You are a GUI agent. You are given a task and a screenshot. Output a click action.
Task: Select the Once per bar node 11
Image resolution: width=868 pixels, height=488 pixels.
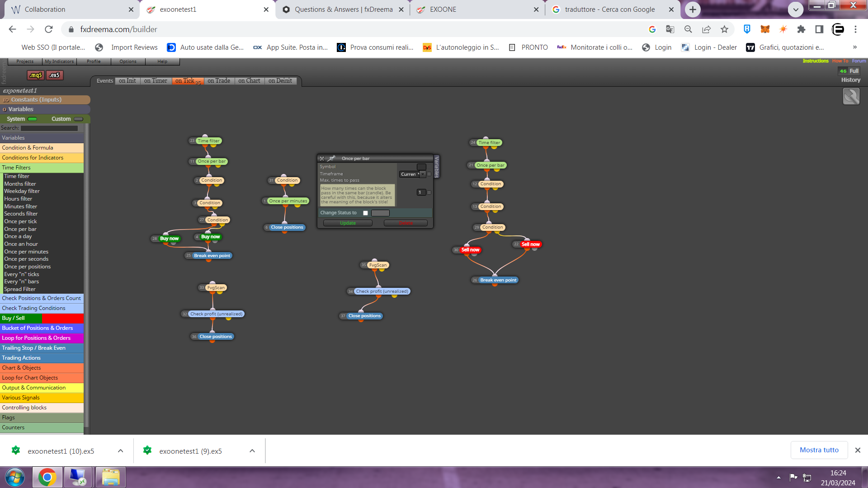[x=212, y=161]
